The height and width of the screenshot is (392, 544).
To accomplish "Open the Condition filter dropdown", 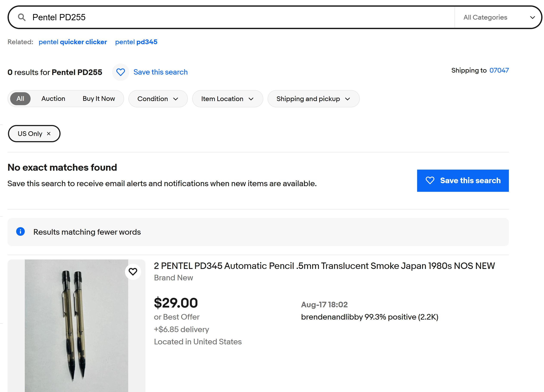I will coord(158,99).
